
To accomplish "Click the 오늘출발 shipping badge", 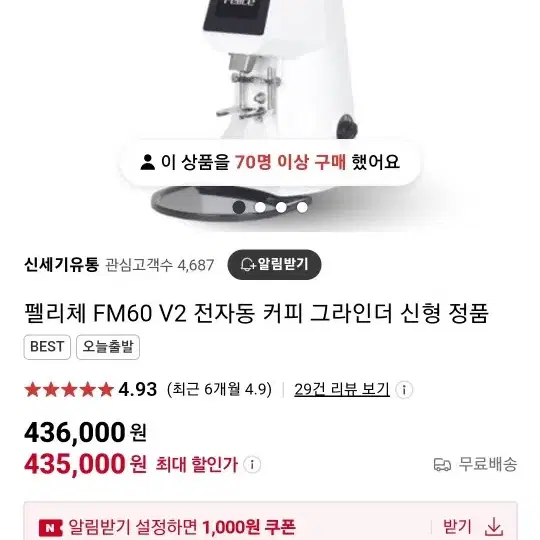I will coord(108,347).
